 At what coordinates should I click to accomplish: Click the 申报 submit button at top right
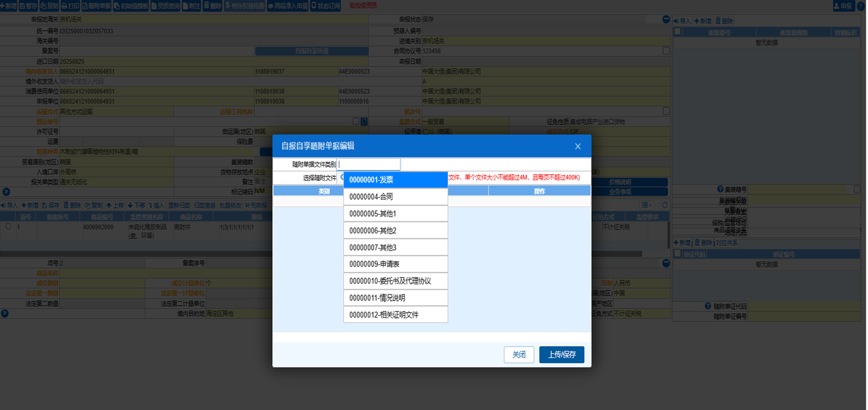click(843, 6)
